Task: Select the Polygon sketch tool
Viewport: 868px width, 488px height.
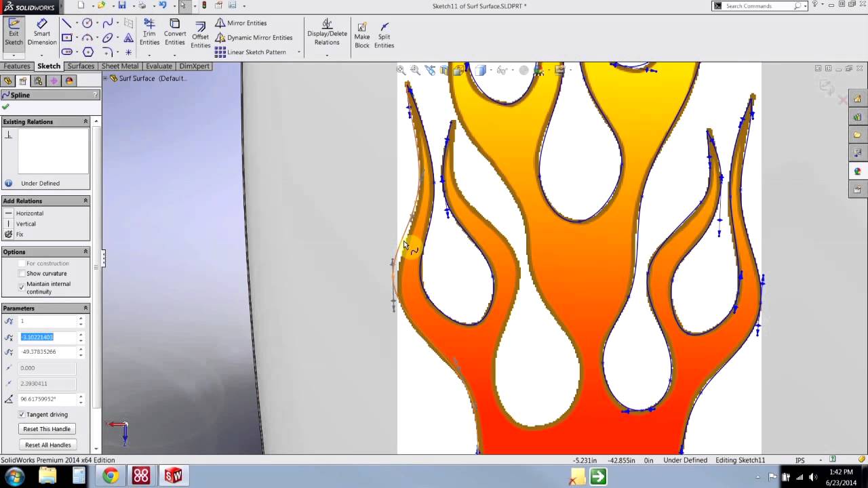Action: tap(87, 52)
